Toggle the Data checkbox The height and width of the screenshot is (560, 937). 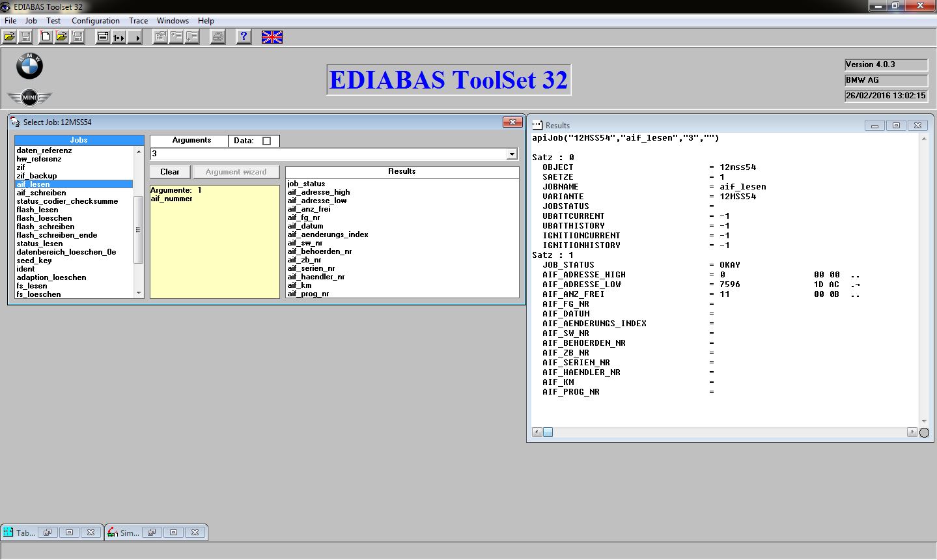pyautogui.click(x=266, y=141)
